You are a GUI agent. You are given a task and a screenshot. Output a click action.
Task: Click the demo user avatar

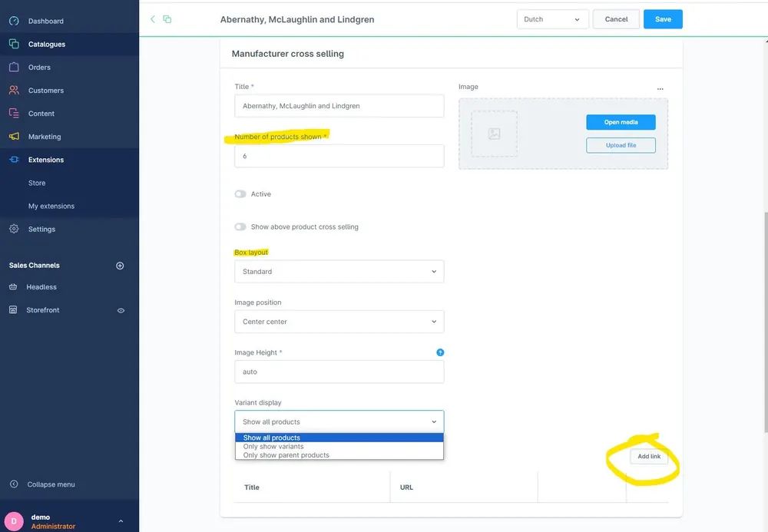click(14, 521)
